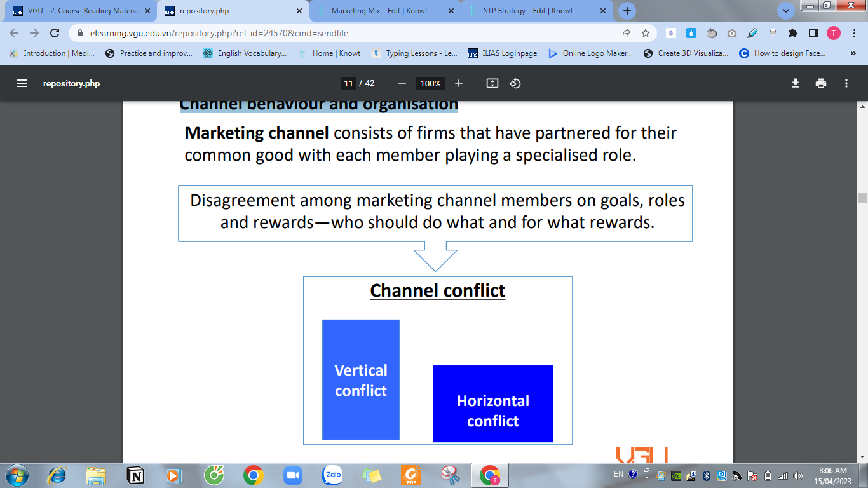The image size is (868, 488).
Task: Zoom out on the PDF
Action: [402, 83]
